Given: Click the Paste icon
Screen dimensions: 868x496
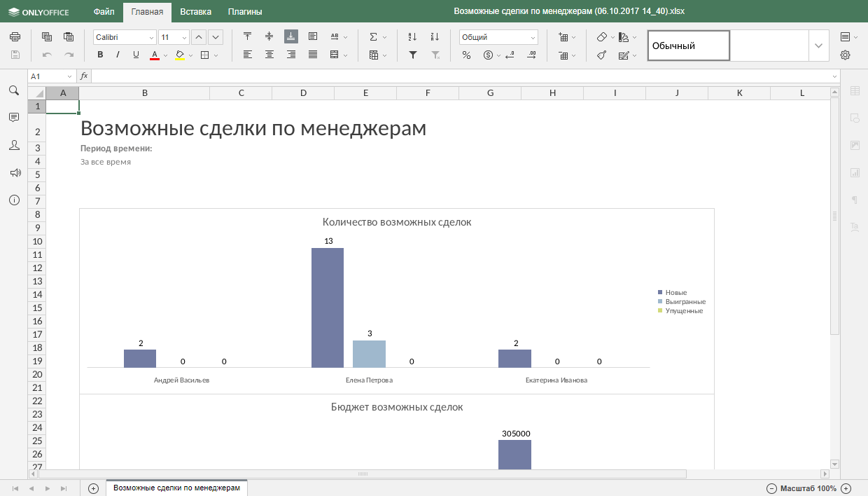Looking at the screenshot, I should click(x=69, y=37).
